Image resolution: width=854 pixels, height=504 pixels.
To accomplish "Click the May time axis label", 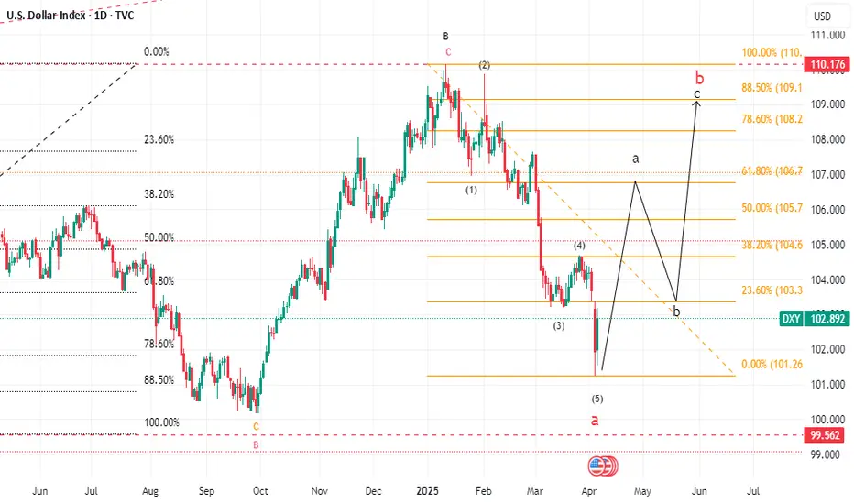I will [x=642, y=491].
